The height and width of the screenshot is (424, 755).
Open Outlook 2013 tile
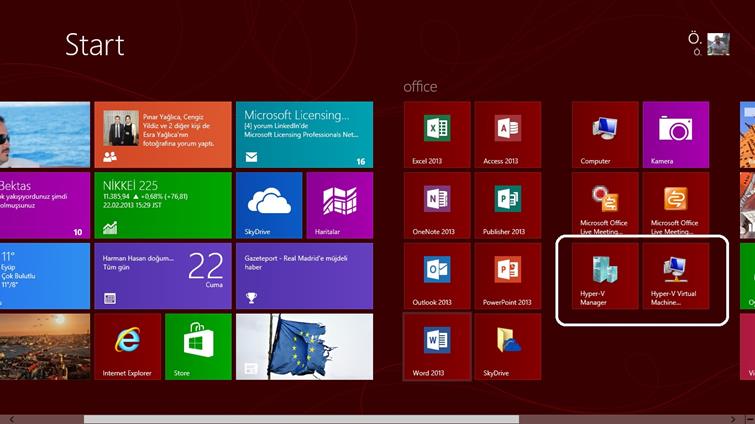point(437,276)
